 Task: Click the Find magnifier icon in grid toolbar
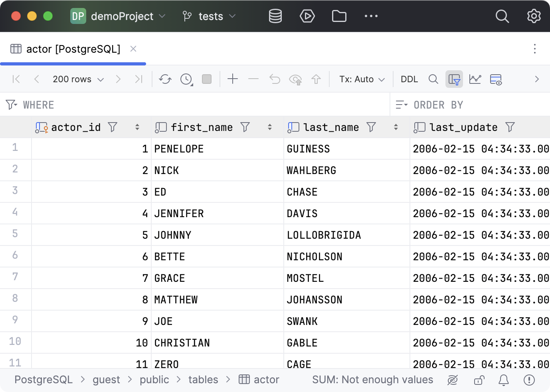coord(433,79)
